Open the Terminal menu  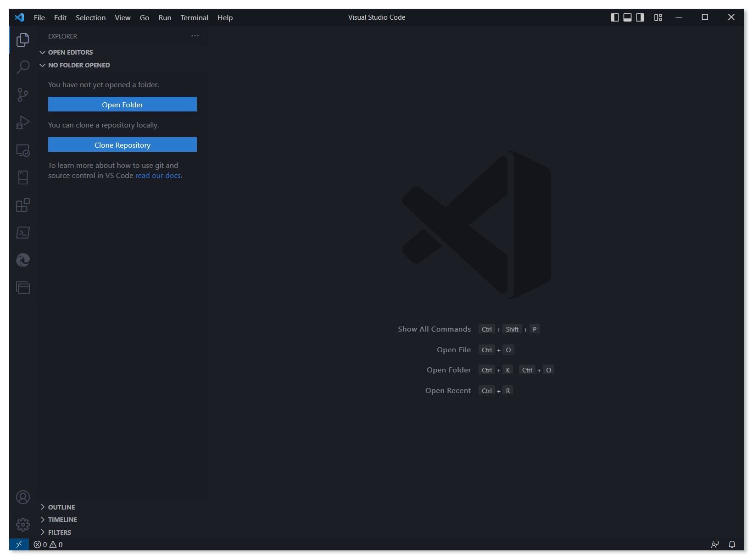(x=194, y=17)
